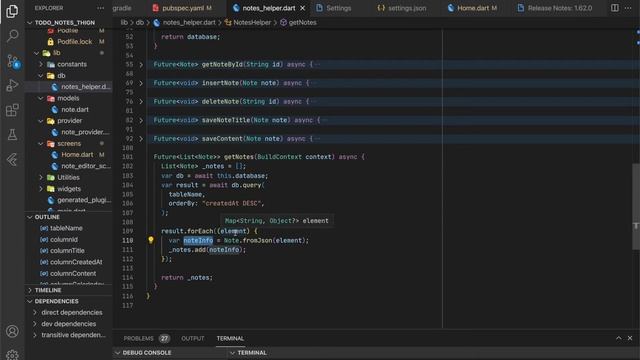Image resolution: width=640 pixels, height=360 pixels.
Task: Jump to columnTitle in outline
Action: click(x=68, y=251)
